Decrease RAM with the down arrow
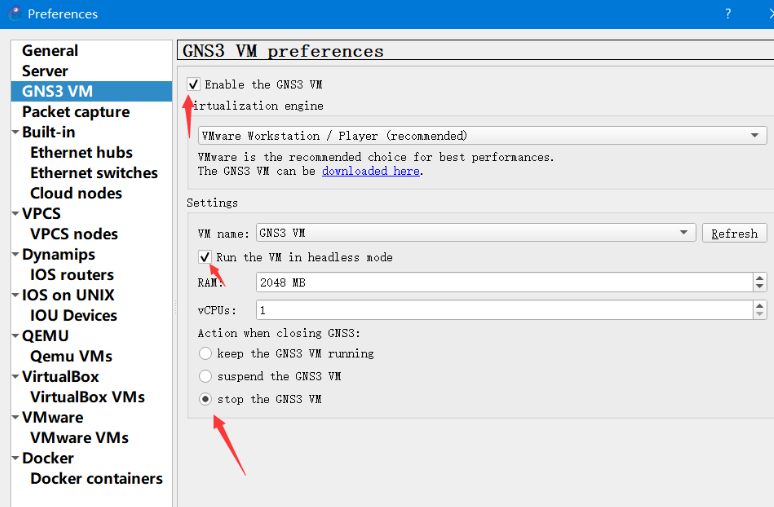This screenshot has width=774, height=507. (760, 287)
